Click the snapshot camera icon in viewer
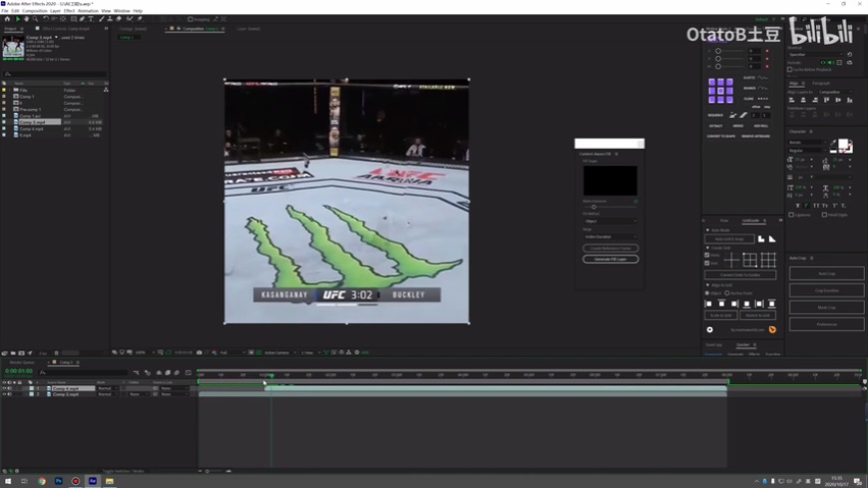The height and width of the screenshot is (488, 868). 199,352
